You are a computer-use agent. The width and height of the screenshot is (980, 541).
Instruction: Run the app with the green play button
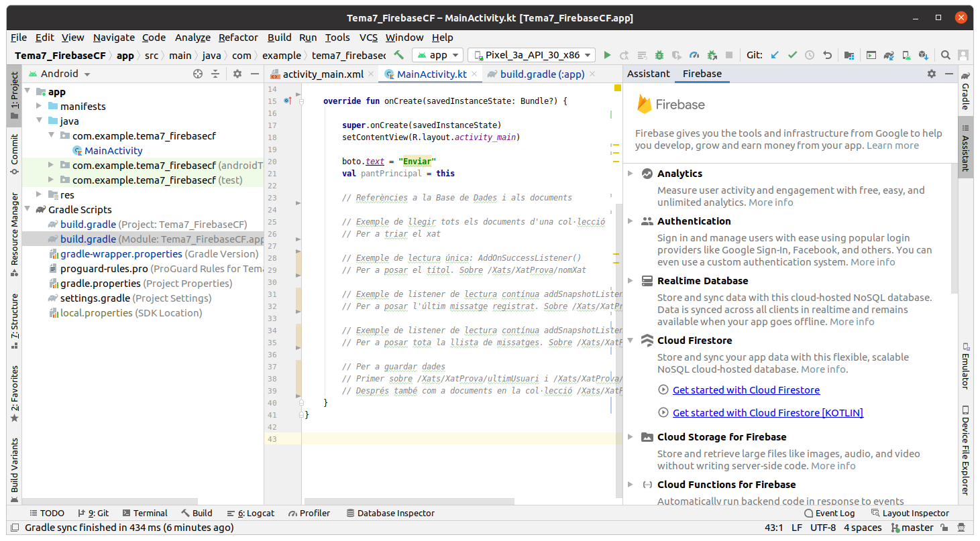click(607, 55)
